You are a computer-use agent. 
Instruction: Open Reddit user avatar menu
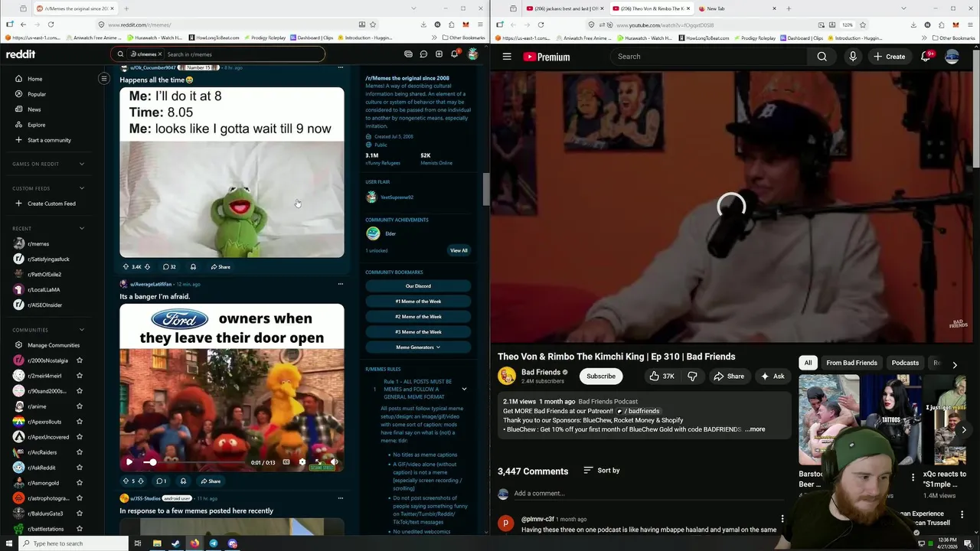[473, 54]
